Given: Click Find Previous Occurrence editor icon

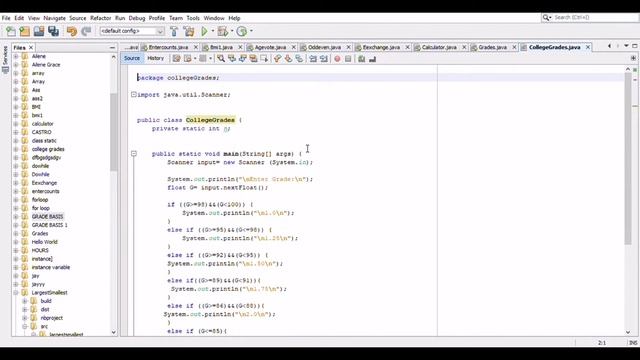Looking at the screenshot, I should (x=232, y=59).
